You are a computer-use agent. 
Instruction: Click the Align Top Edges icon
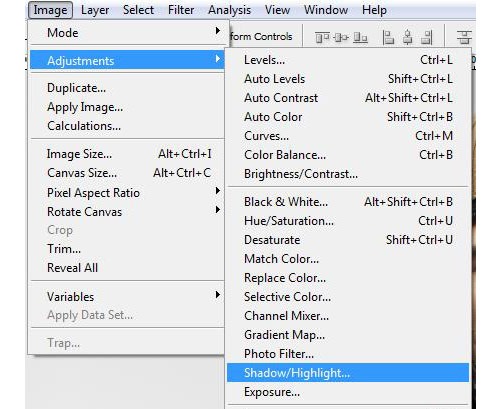click(322, 38)
